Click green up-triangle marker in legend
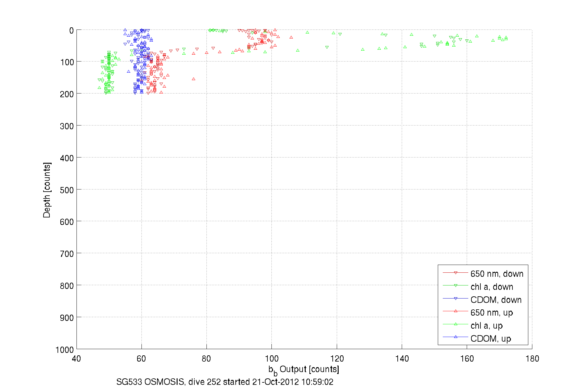 pos(456,324)
